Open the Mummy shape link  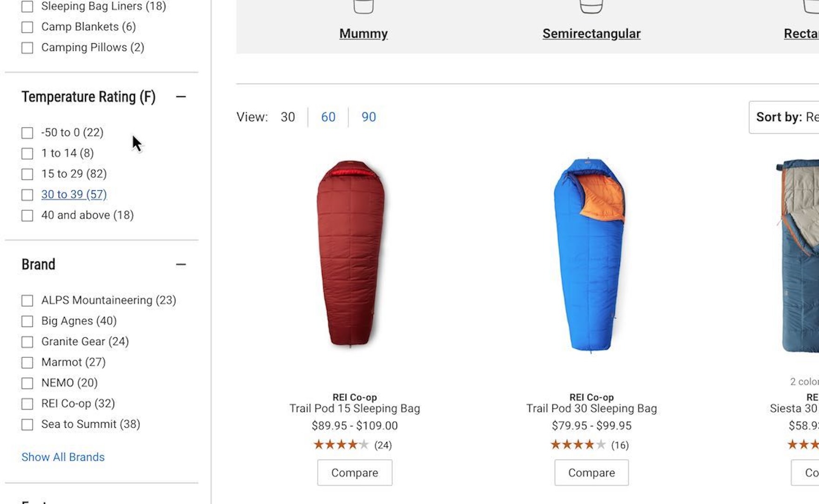point(363,34)
